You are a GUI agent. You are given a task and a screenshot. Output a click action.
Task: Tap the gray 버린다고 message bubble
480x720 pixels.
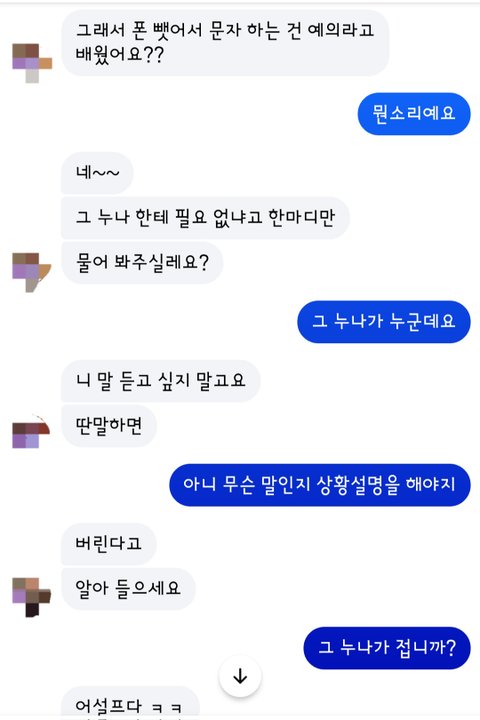109,544
